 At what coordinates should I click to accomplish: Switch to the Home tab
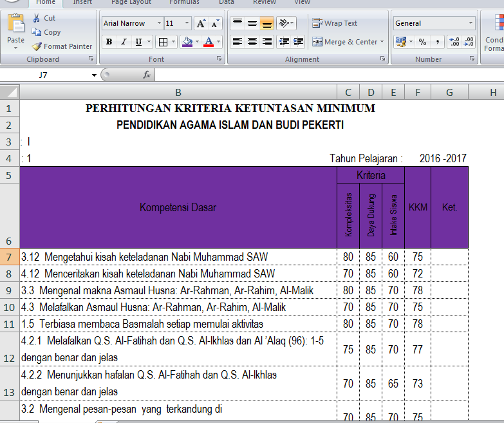pos(46,2)
